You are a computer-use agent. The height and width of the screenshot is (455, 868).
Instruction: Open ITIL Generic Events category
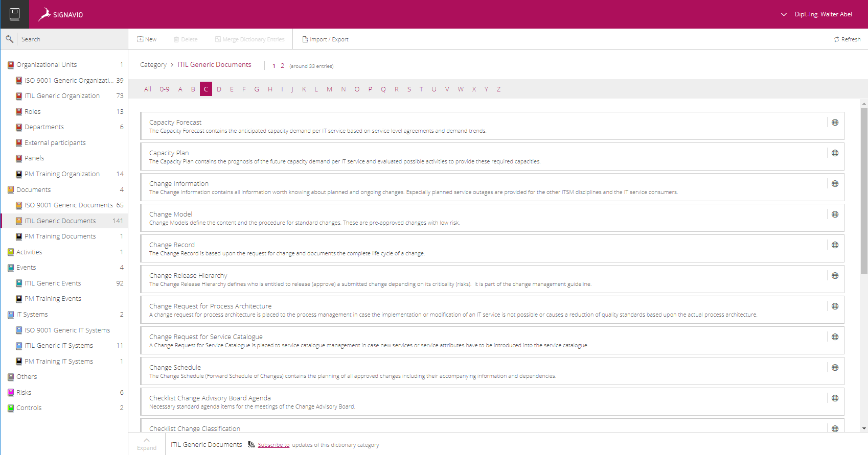(x=64, y=283)
